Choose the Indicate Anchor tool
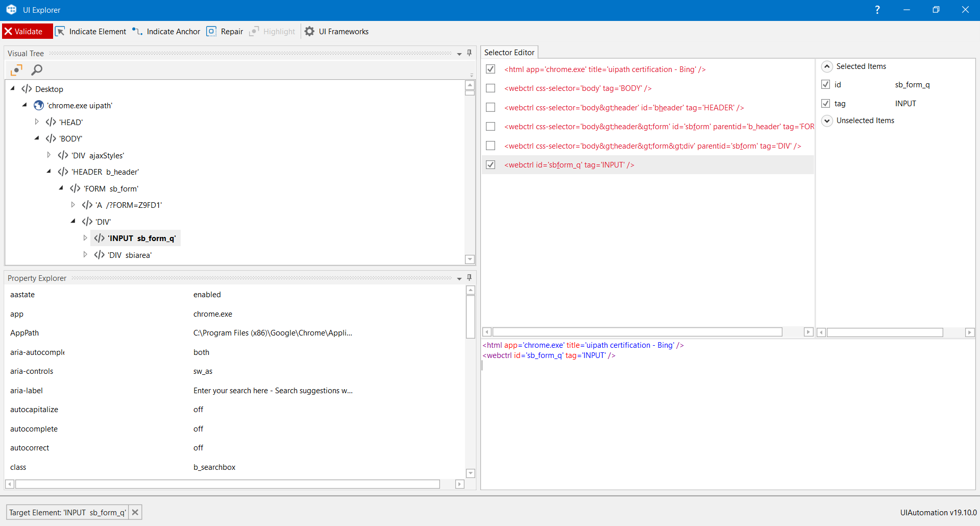 point(166,32)
